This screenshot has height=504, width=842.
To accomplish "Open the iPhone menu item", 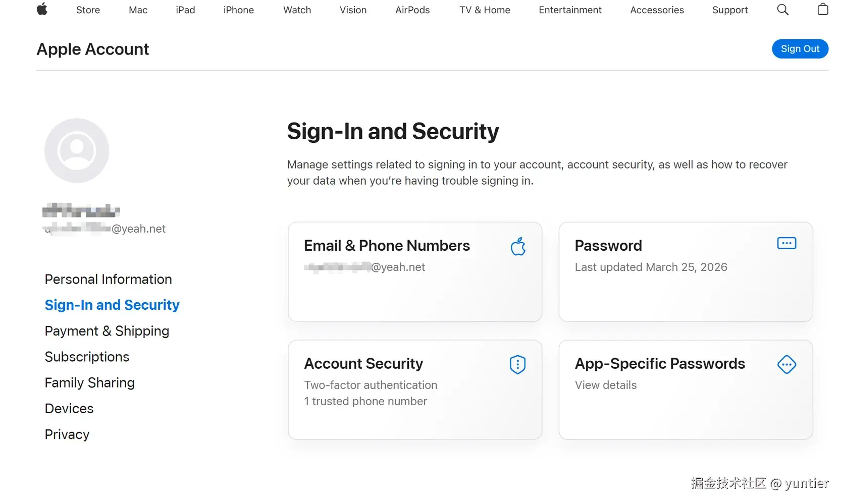I will tap(238, 10).
